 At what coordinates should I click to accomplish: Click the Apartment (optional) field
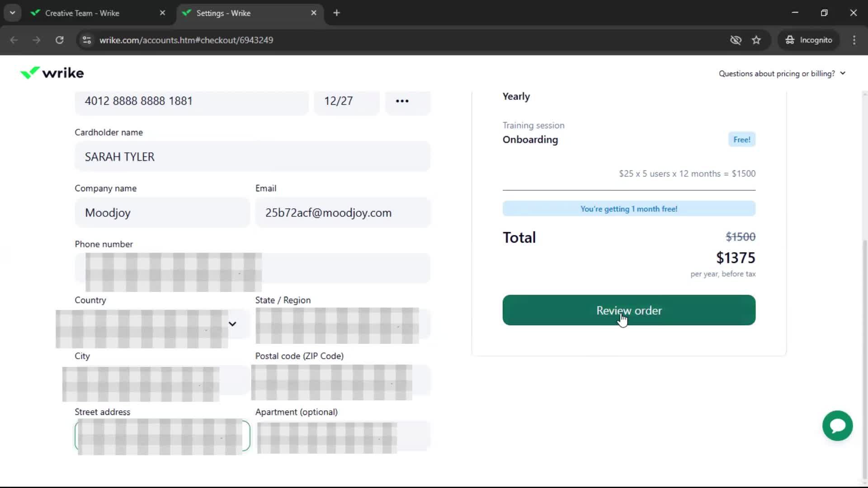(x=343, y=436)
